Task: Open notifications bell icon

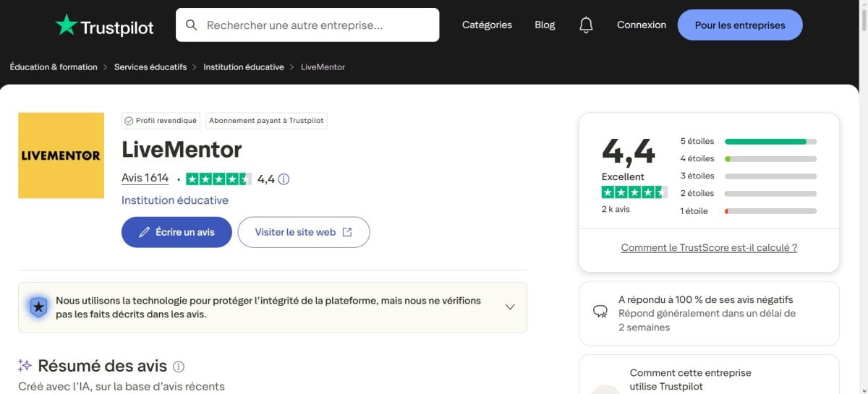Action: [x=586, y=25]
